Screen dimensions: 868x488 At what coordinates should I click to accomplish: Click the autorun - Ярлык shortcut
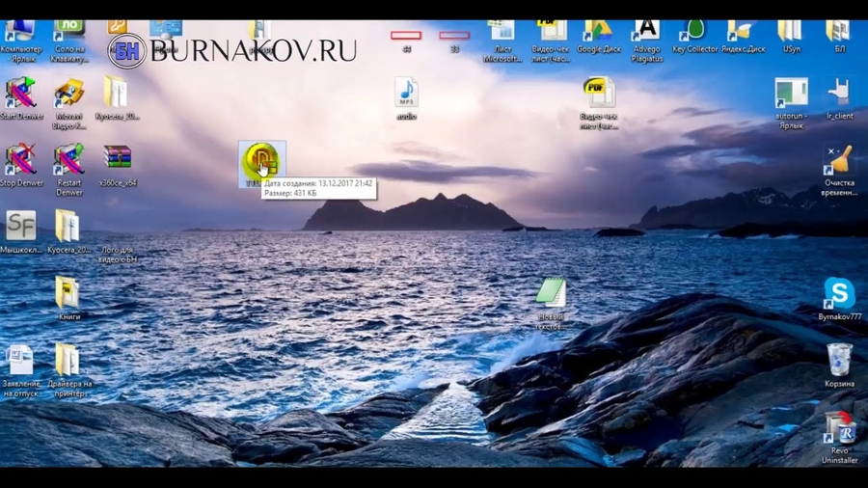791,94
